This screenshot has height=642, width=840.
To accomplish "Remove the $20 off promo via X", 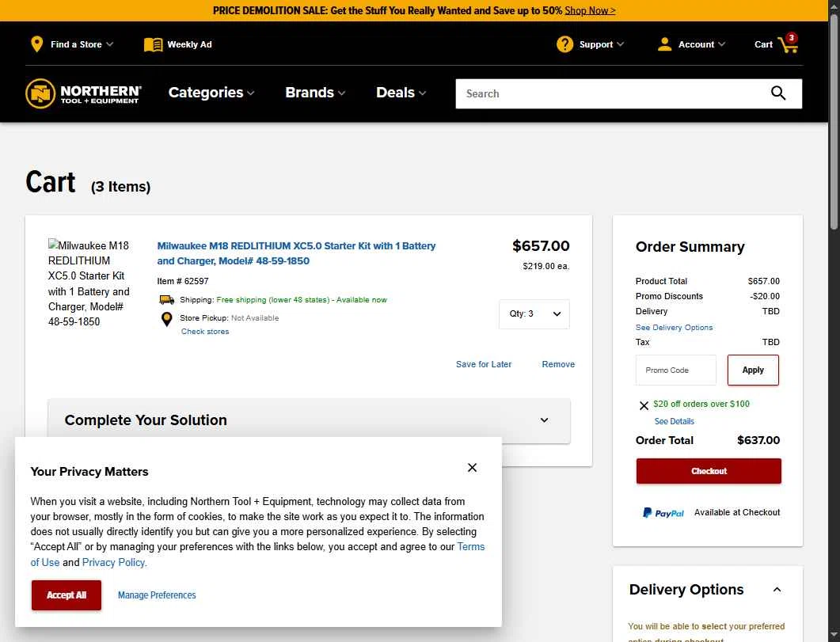I will pyautogui.click(x=644, y=405).
